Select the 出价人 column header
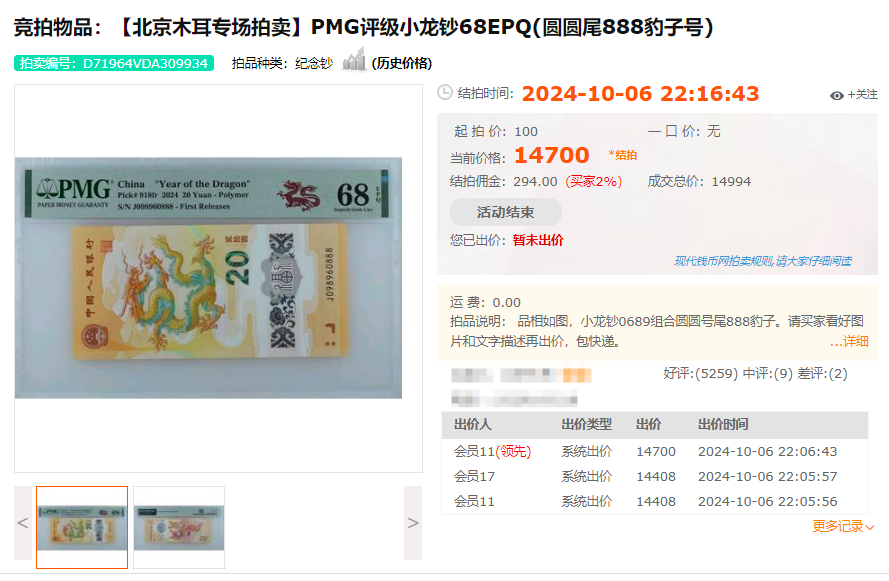889x581 pixels. click(473, 425)
